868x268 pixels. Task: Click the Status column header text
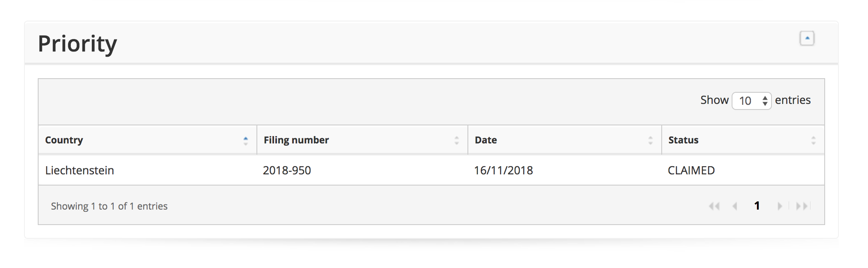point(683,140)
